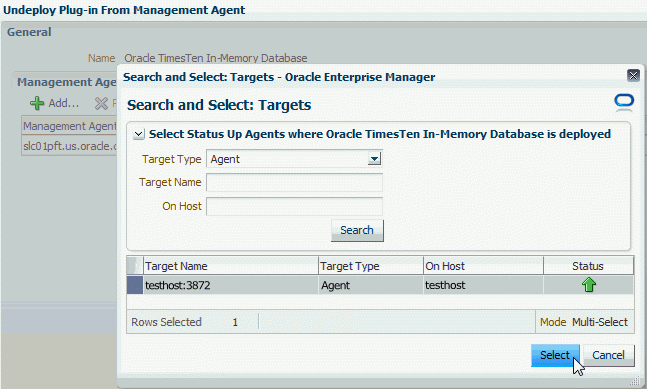Collapse the Select Status Up Agents section
The image size is (647, 389).
tap(139, 134)
